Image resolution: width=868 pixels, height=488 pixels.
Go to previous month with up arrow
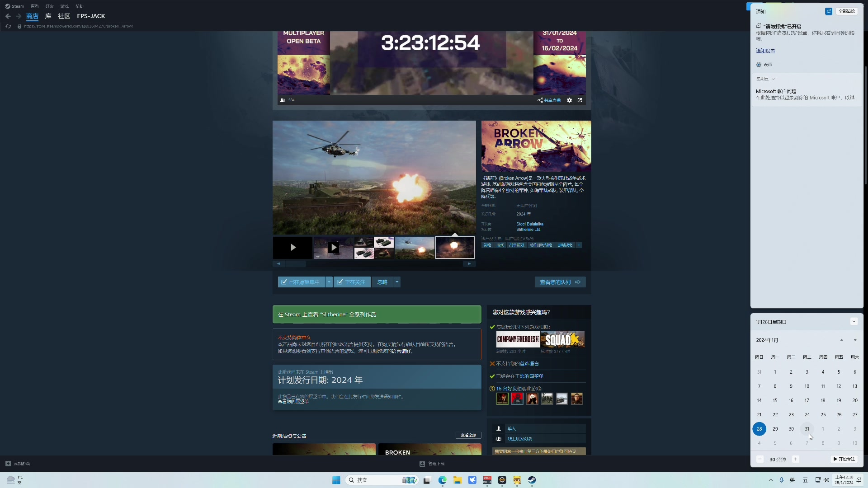point(841,340)
